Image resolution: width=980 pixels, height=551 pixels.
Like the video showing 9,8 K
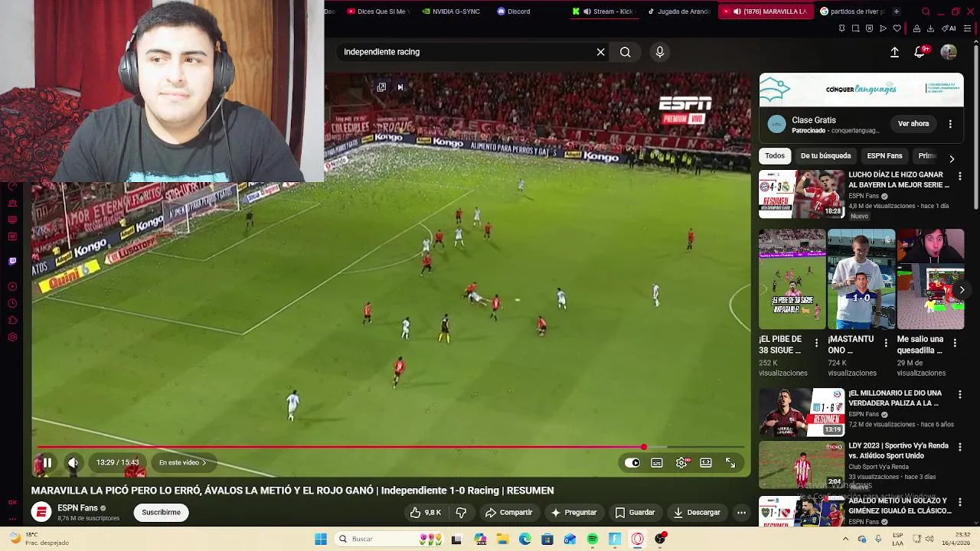(x=426, y=513)
